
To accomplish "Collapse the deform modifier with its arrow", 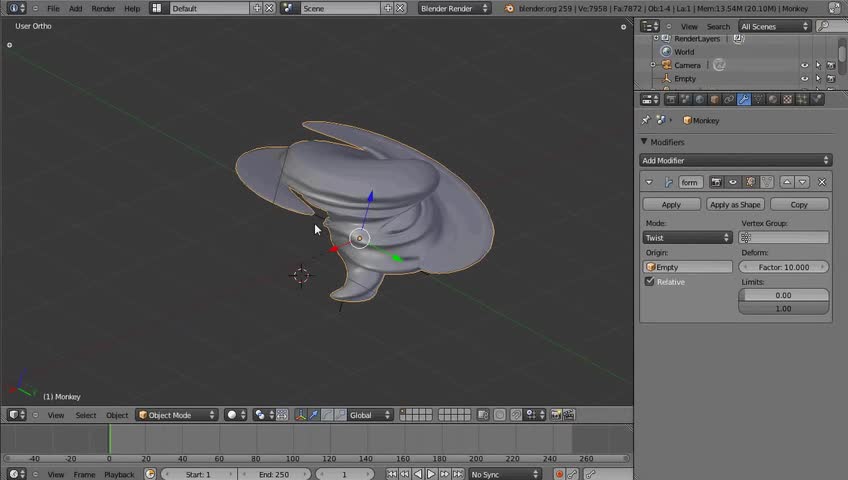I will coord(649,182).
